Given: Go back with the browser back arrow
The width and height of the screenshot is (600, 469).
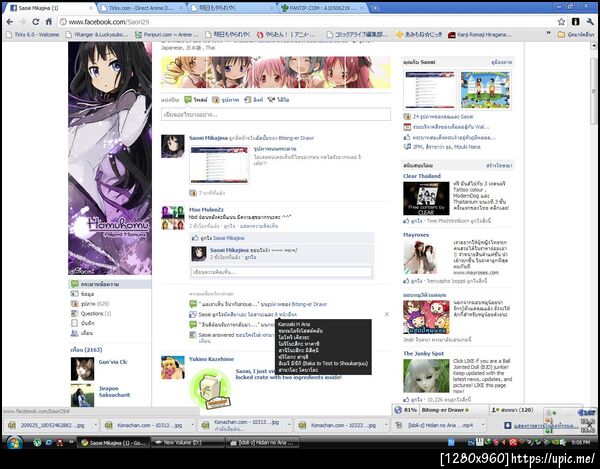Looking at the screenshot, I should coord(10,22).
